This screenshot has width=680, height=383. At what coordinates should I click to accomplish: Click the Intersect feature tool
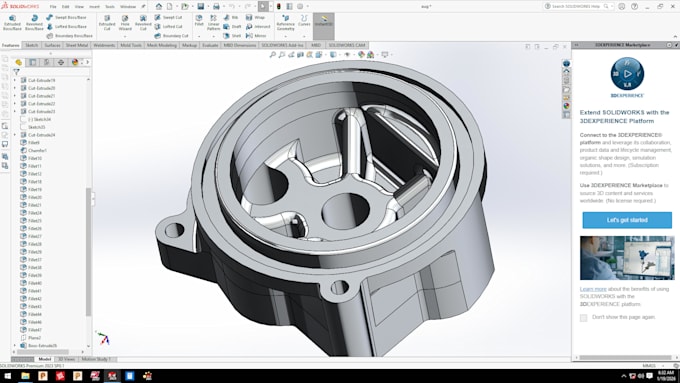pyautogui.click(x=258, y=26)
